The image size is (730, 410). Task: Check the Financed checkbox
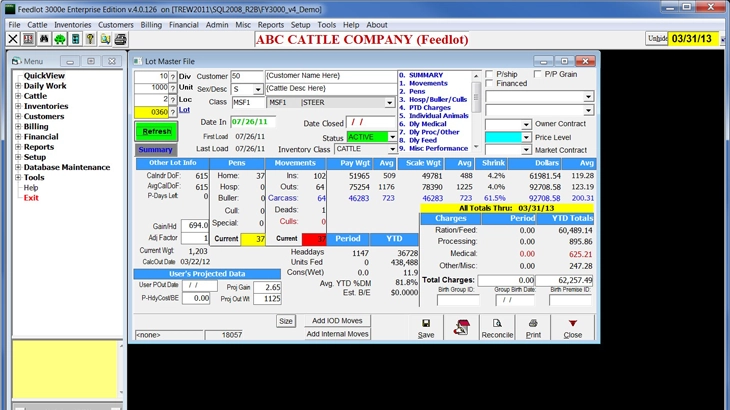tap(489, 83)
